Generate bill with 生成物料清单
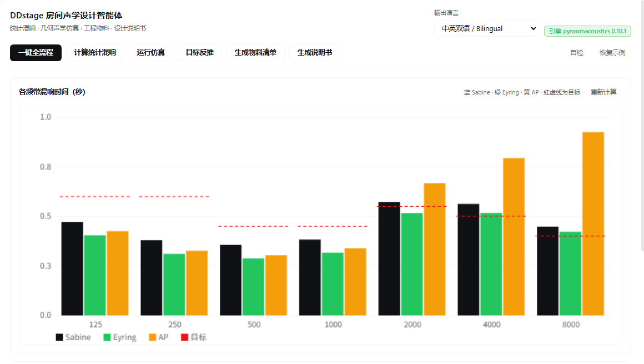The height and width of the screenshot is (364, 644). 255,53
